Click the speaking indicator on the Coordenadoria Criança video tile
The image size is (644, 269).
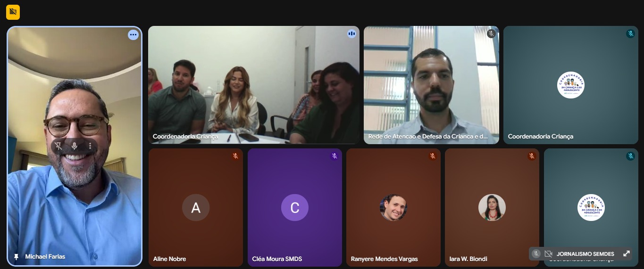pyautogui.click(x=351, y=33)
